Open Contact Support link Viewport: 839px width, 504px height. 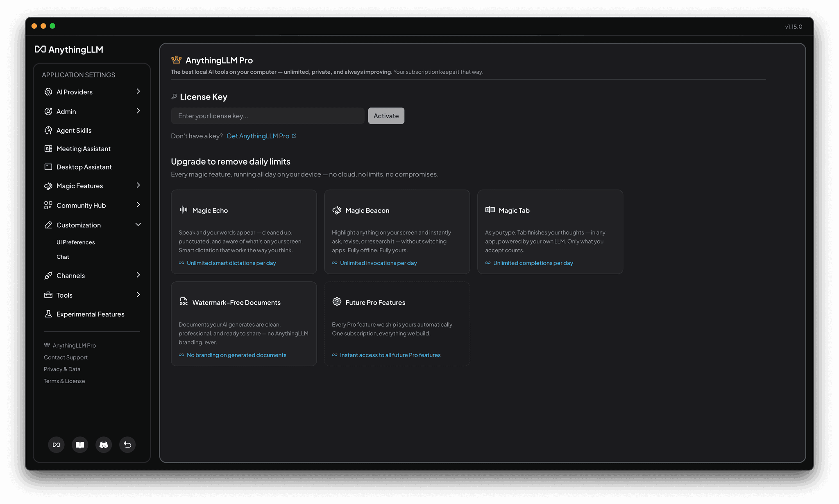tap(66, 357)
